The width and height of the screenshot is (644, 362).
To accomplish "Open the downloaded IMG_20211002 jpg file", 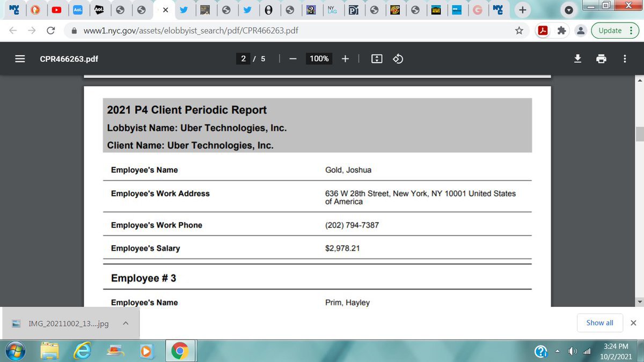I will tap(69, 323).
